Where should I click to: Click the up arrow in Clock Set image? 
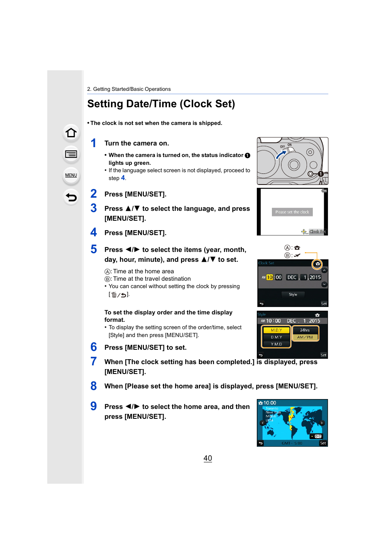pyautogui.click(x=324, y=270)
